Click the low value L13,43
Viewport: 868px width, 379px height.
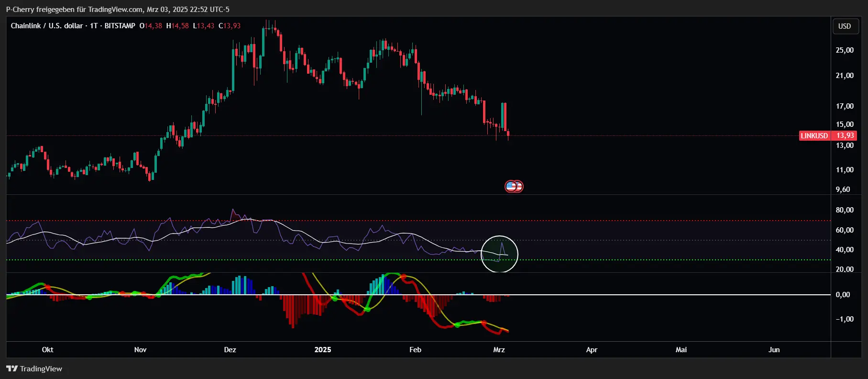tap(203, 26)
